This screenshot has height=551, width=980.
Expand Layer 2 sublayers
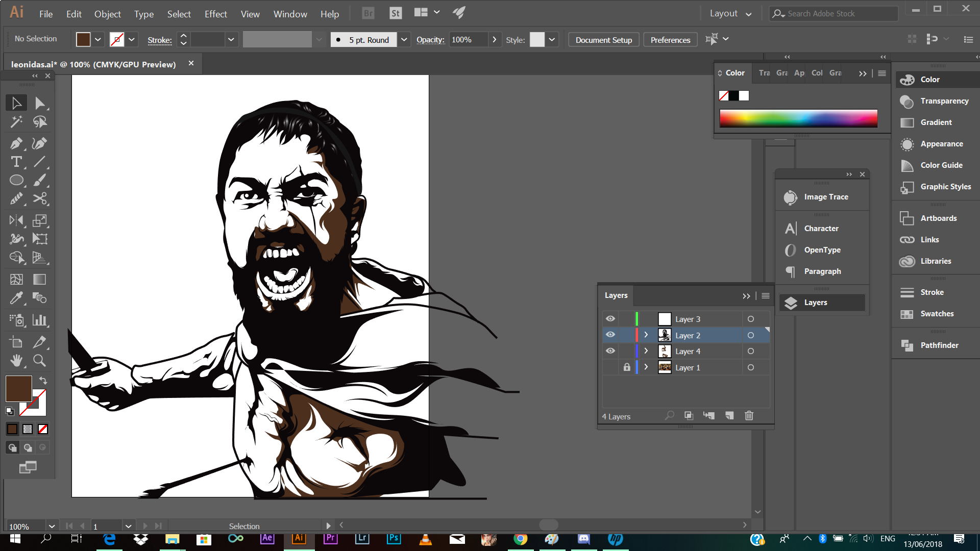[646, 335]
